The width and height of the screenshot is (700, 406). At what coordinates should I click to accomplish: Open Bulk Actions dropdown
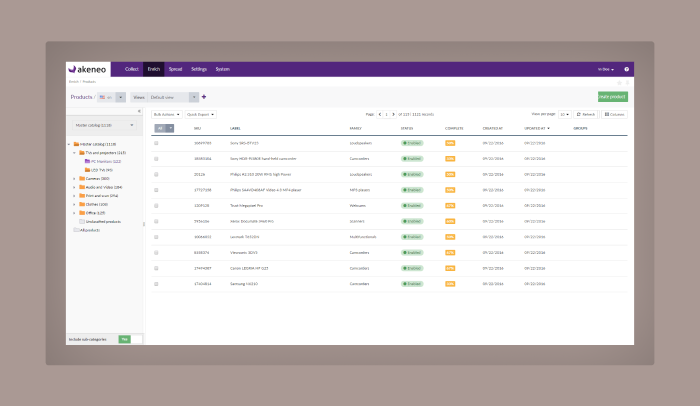167,115
